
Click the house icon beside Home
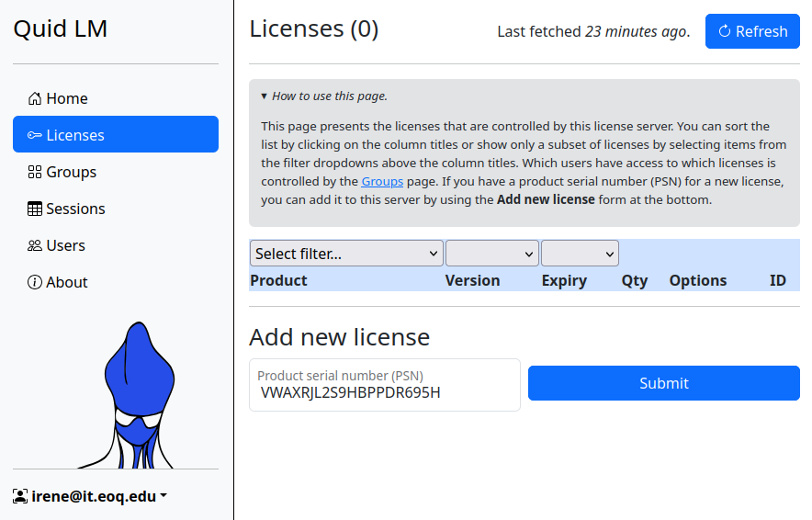tap(35, 98)
